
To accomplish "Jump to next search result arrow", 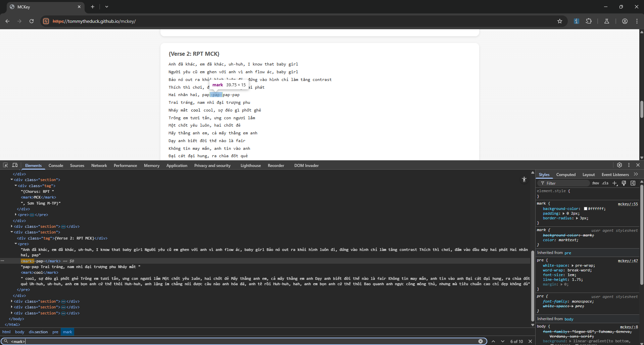I will [x=503, y=341].
